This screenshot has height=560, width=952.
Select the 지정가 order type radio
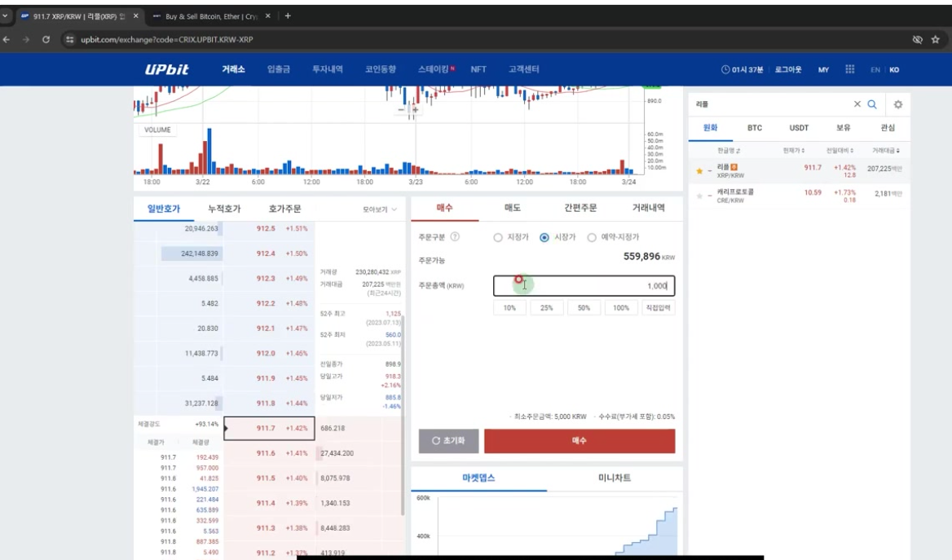coord(498,237)
